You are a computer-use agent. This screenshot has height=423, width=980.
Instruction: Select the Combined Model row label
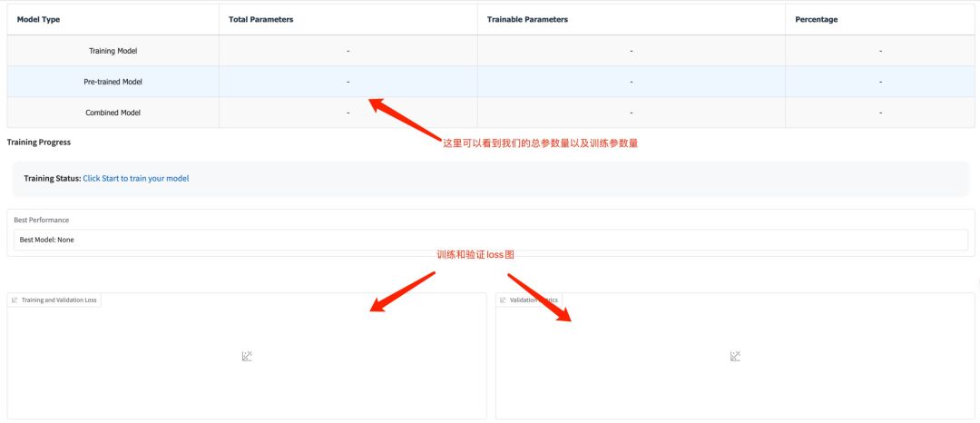113,113
